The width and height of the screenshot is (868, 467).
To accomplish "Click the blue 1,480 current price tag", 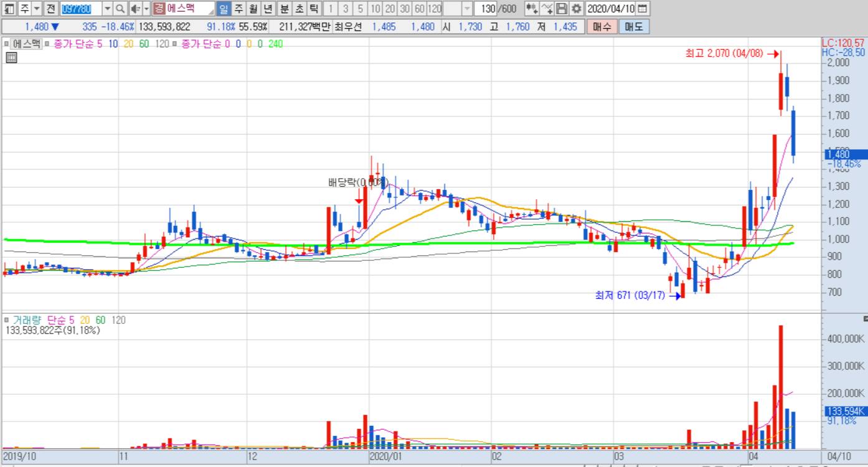I will click(845, 154).
